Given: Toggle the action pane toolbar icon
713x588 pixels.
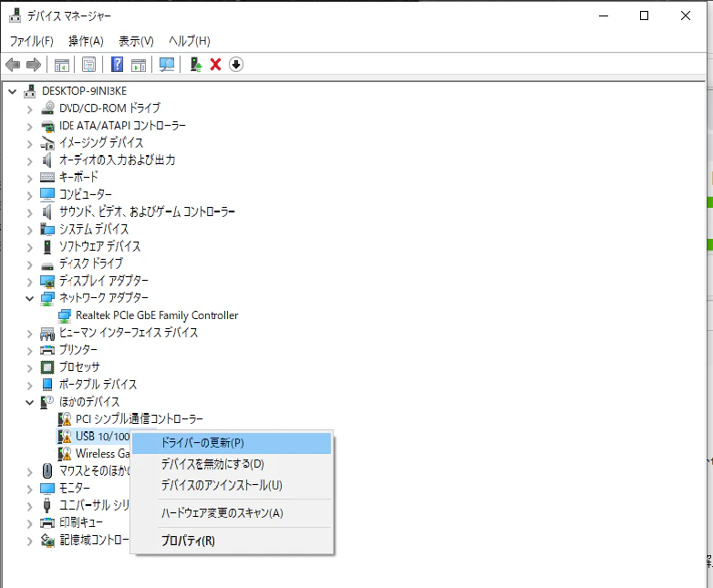Looking at the screenshot, I should point(139,65).
